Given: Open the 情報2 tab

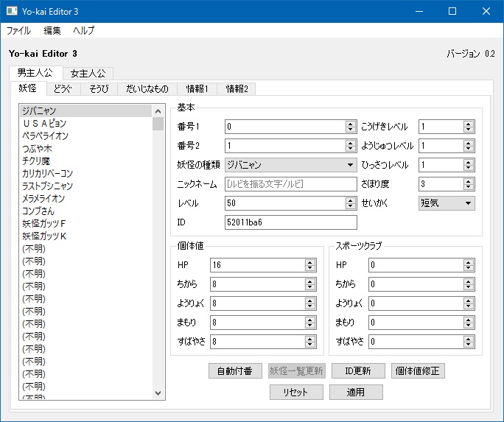Looking at the screenshot, I should pyautogui.click(x=237, y=89).
